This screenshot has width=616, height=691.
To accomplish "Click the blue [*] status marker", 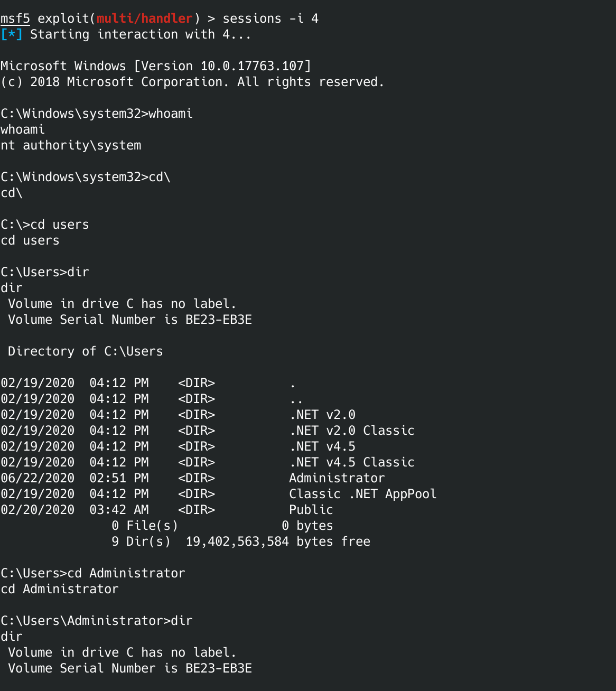I will [11, 34].
